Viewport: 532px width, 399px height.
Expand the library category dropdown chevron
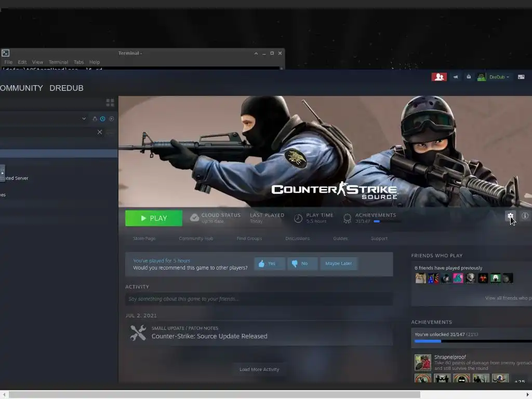(84, 119)
